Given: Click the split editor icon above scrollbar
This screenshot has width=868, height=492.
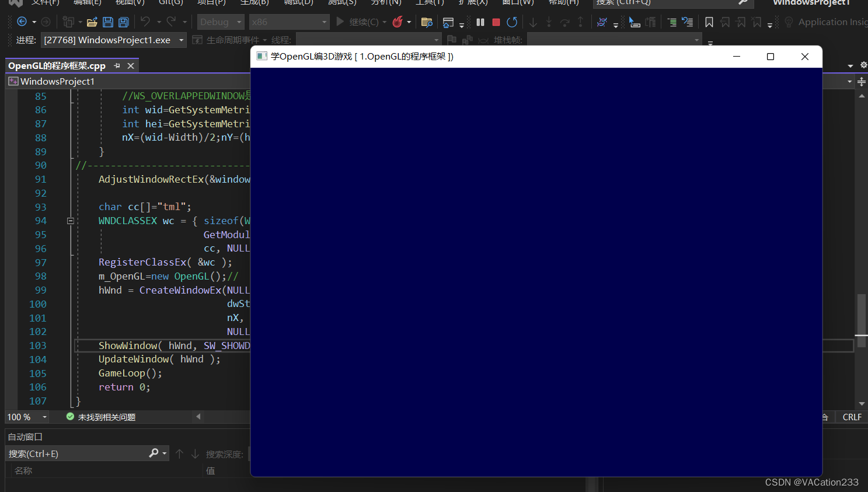Looking at the screenshot, I should point(862,82).
